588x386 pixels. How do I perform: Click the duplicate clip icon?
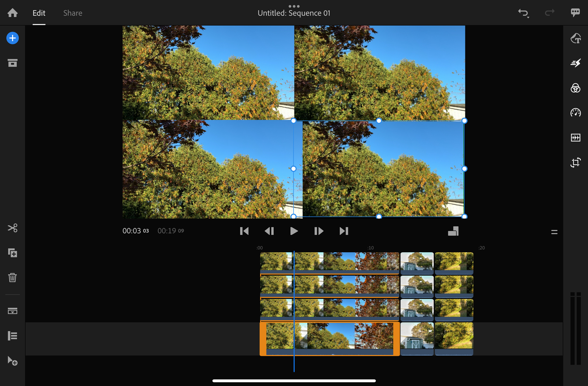point(13,253)
